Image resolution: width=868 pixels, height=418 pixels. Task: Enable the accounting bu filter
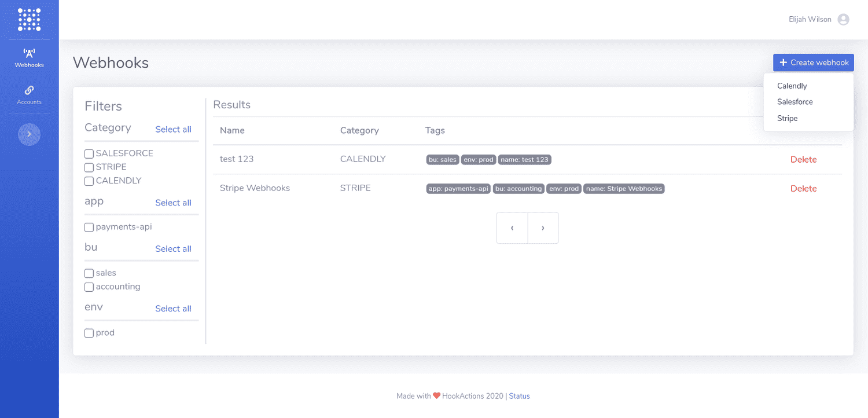click(89, 287)
